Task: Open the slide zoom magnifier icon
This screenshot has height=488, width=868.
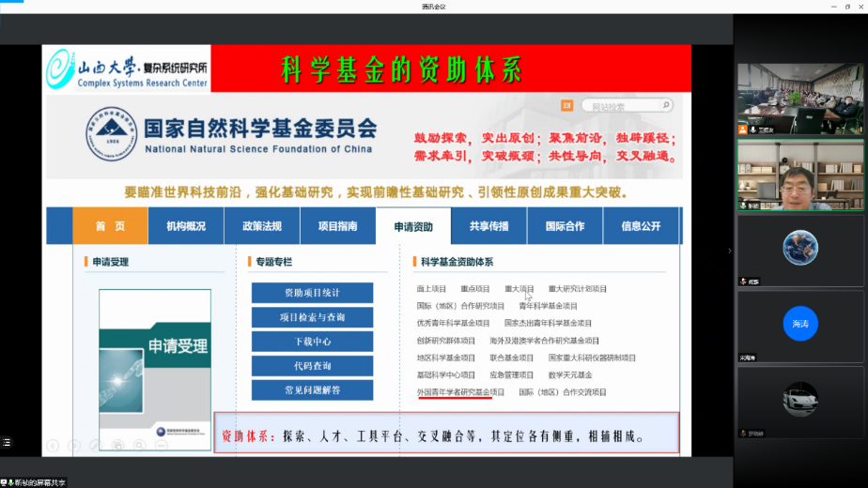Action: point(138,445)
